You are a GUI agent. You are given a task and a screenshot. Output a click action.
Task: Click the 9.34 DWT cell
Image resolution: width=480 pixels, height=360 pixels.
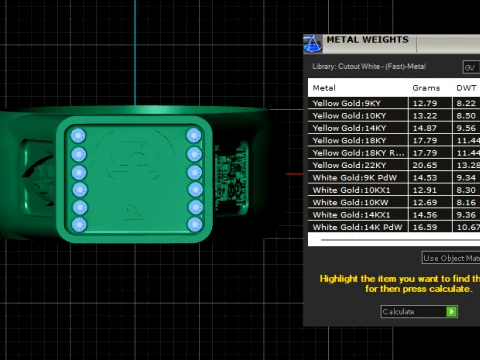pyautogui.click(x=466, y=178)
